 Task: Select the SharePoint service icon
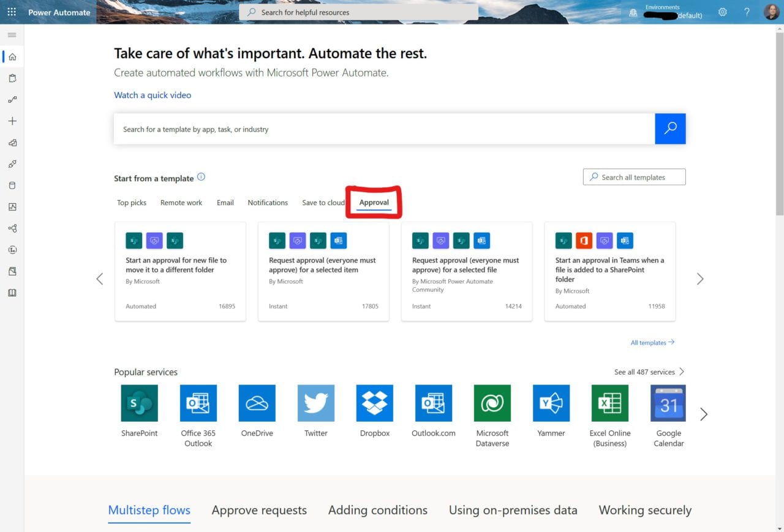[139, 403]
